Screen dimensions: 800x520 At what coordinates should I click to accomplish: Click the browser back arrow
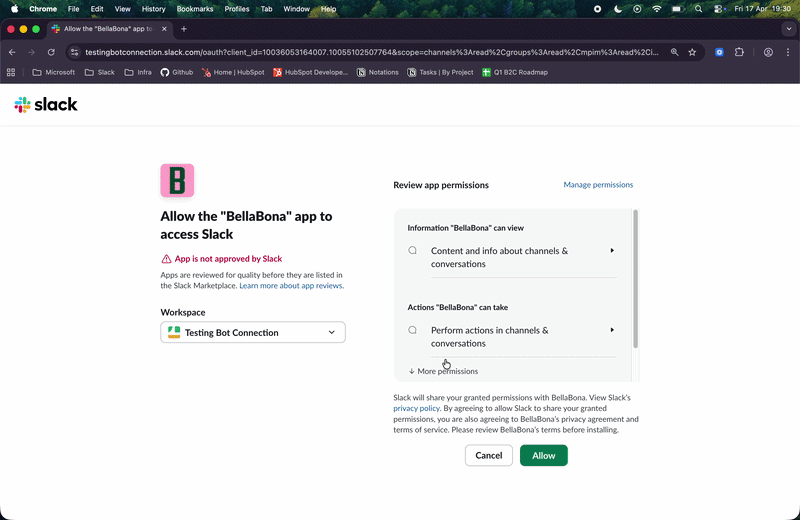click(x=12, y=52)
